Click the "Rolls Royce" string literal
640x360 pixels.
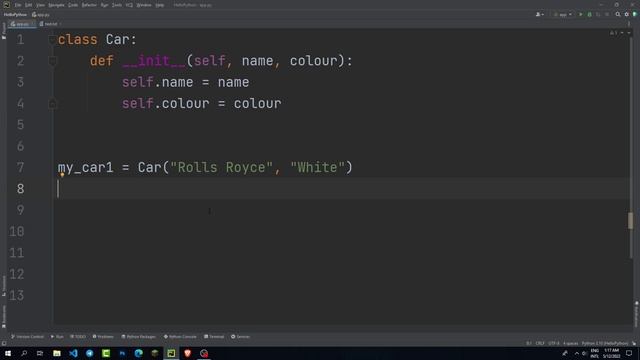pyautogui.click(x=222, y=167)
